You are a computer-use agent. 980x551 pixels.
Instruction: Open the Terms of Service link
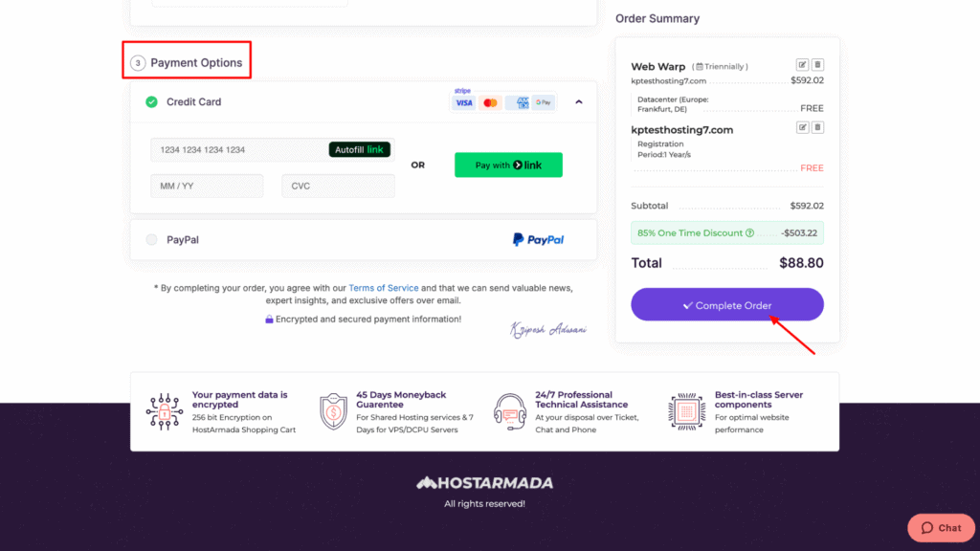click(383, 288)
